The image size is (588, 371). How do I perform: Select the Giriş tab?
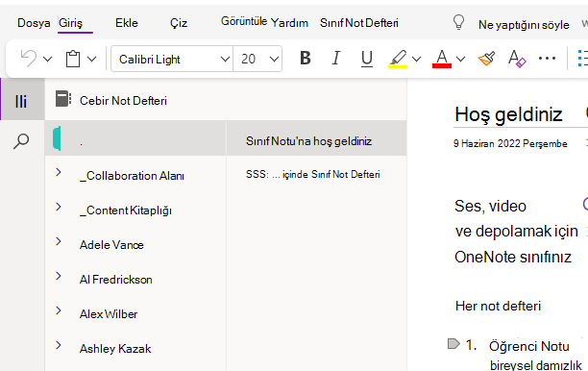pyautogui.click(x=70, y=23)
